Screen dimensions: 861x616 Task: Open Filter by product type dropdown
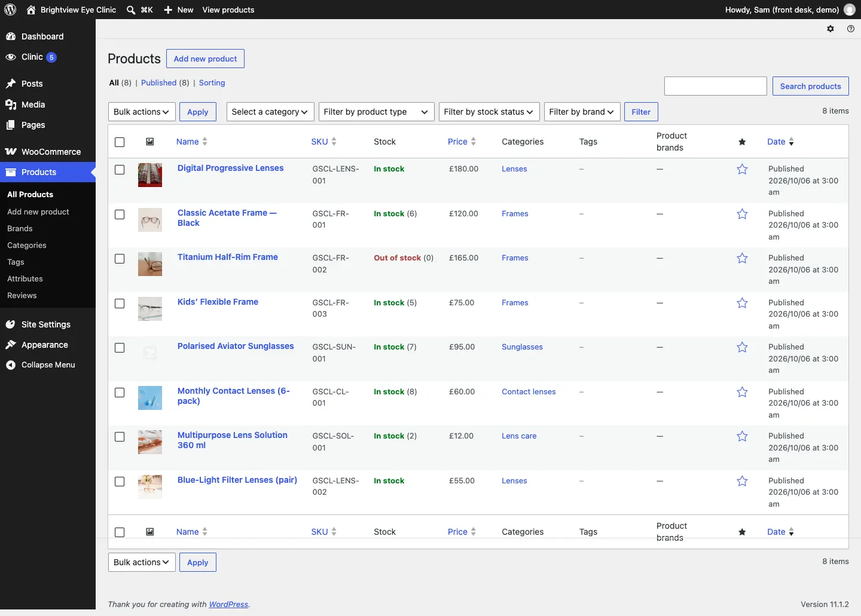(377, 112)
